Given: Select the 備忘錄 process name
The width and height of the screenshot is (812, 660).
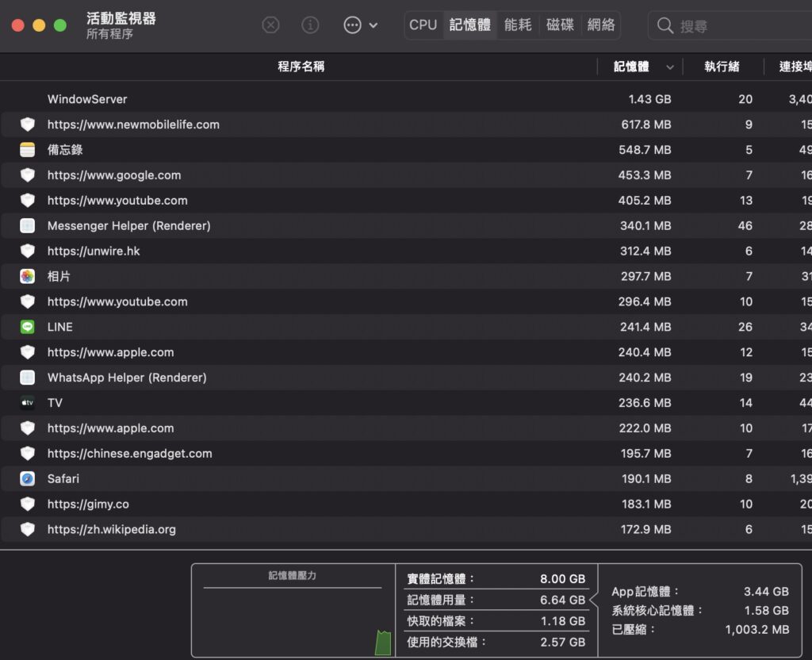Looking at the screenshot, I should (65, 150).
